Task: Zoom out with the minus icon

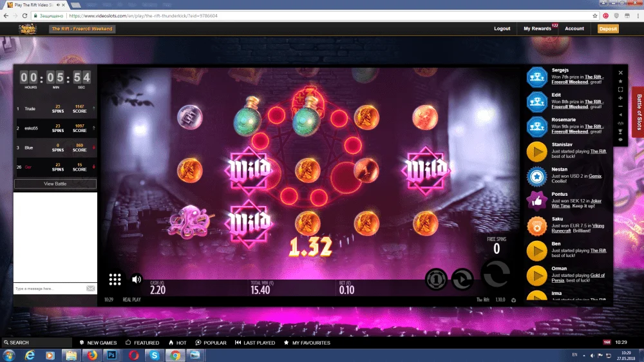Action: coord(621,106)
